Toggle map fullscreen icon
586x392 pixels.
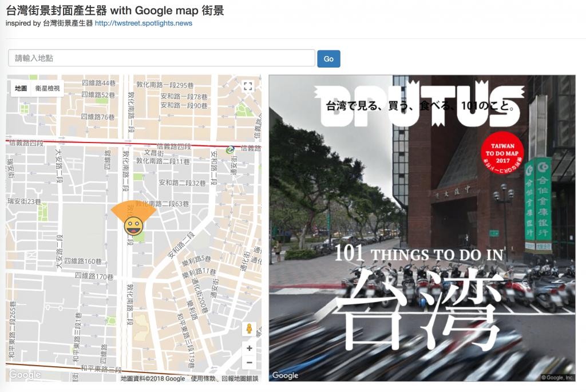tap(248, 86)
